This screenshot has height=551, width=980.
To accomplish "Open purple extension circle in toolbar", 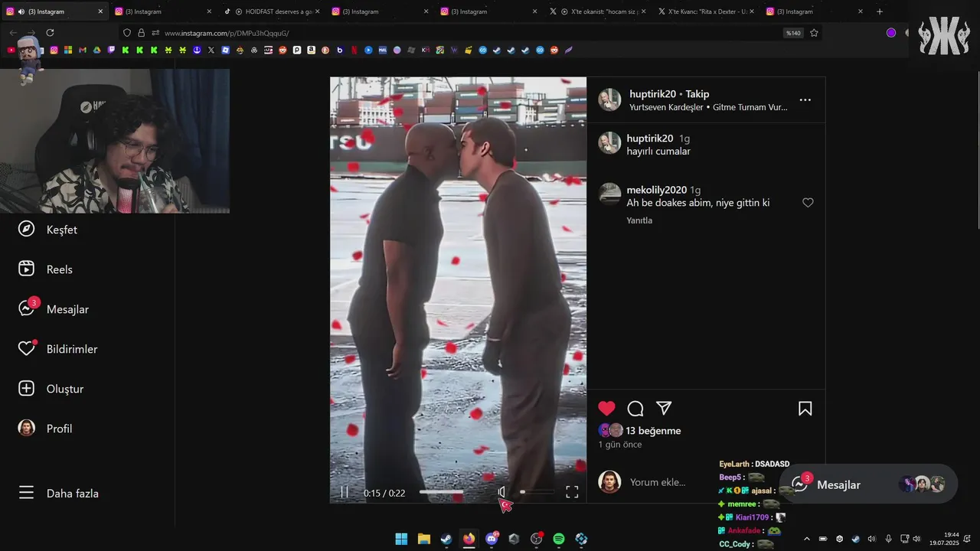I will pos(891,33).
